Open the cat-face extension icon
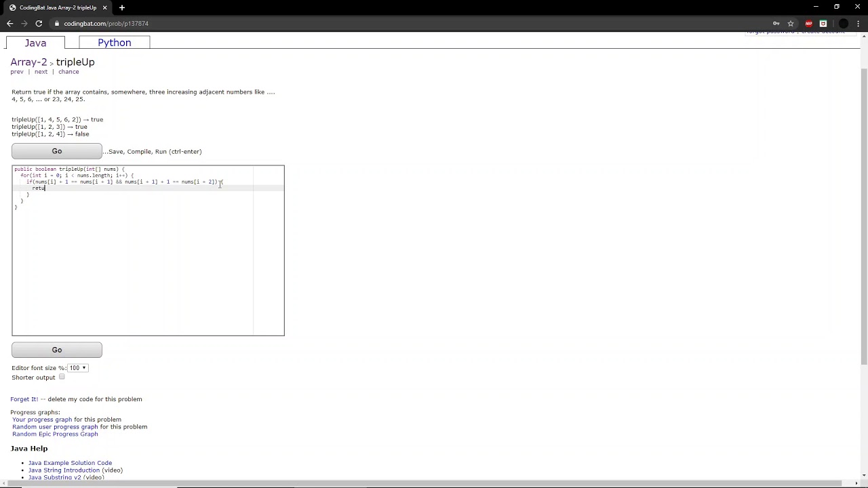Screen dimensions: 868x488 [x=823, y=24]
